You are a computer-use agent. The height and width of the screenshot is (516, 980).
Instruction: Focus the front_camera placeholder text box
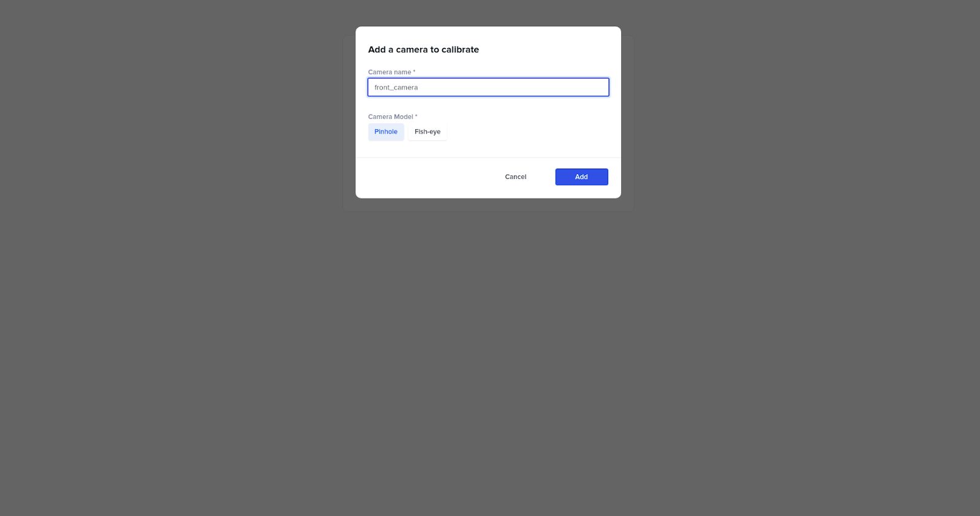click(x=488, y=87)
